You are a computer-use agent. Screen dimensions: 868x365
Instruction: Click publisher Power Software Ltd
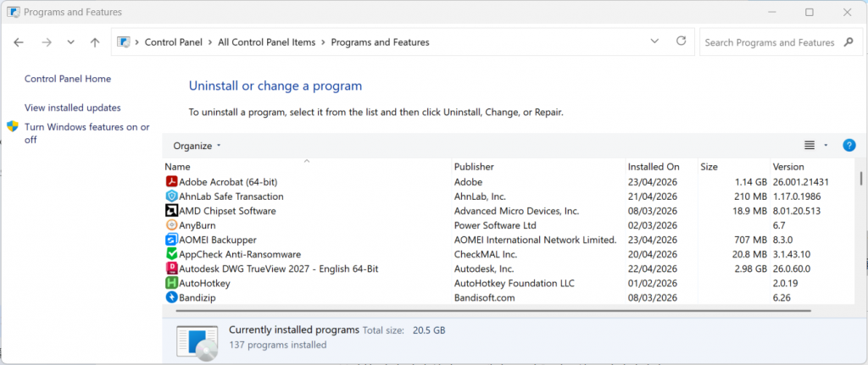click(x=495, y=225)
